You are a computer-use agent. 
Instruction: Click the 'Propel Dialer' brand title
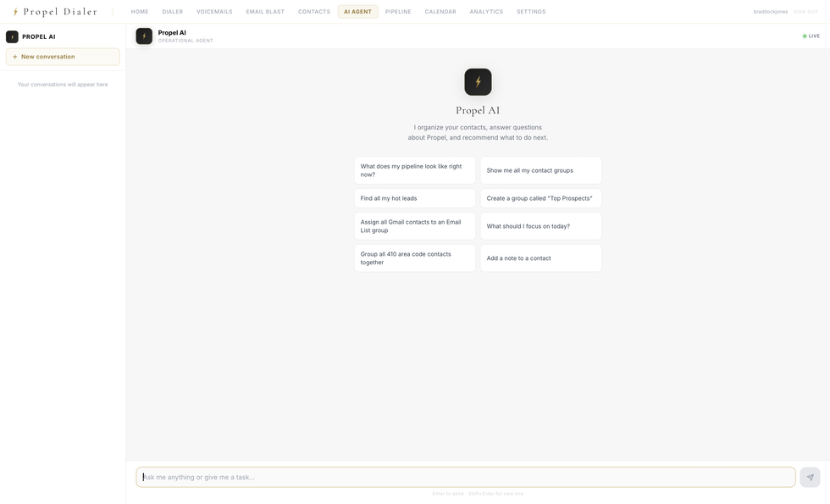[60, 12]
